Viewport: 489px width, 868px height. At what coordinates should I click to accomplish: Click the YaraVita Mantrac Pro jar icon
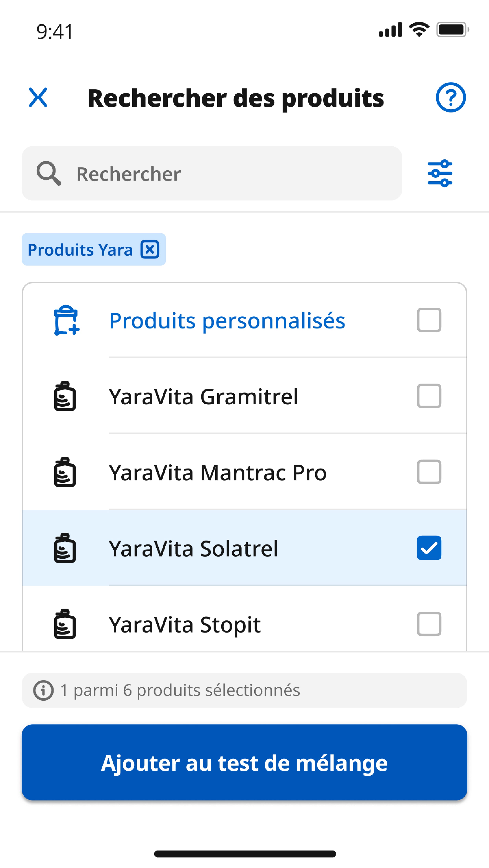(65, 472)
